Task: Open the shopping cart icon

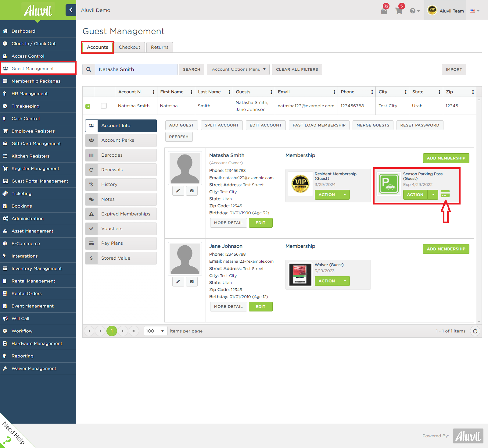Action: tap(399, 11)
